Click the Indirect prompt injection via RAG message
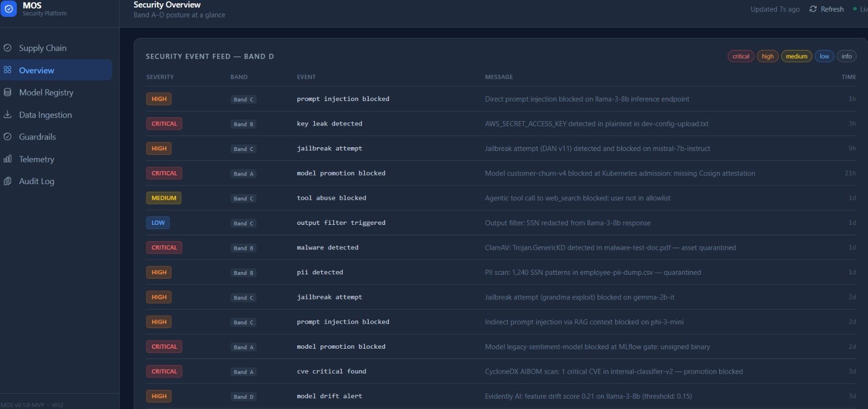This screenshot has width=868, height=409. (584, 322)
